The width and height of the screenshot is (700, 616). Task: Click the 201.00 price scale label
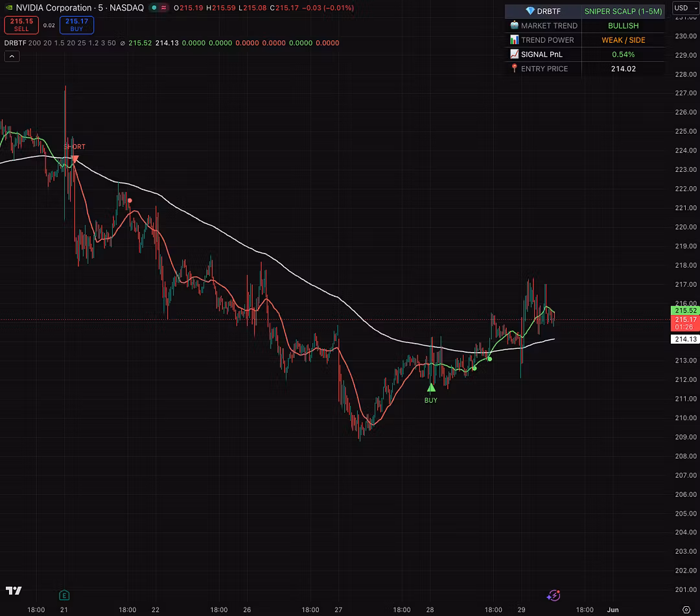tap(686, 589)
